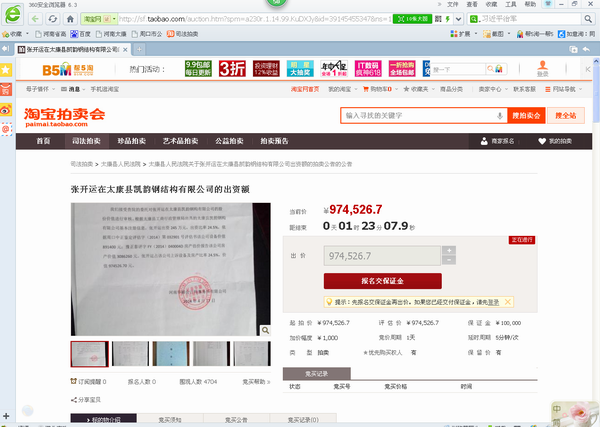Screen dimensions: 600x427
Task: Open the 淘宝网首页 link
Action: coord(305,89)
